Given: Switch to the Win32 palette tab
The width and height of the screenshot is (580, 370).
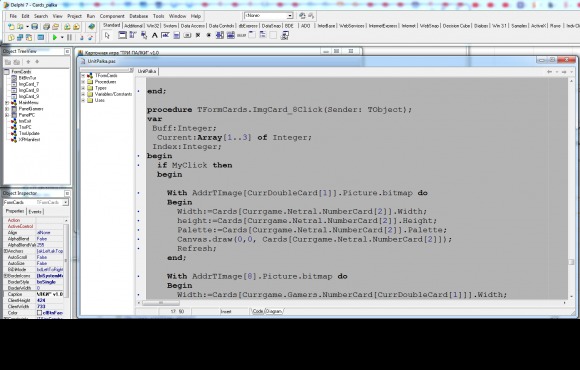Looking at the screenshot, I should (x=153, y=26).
